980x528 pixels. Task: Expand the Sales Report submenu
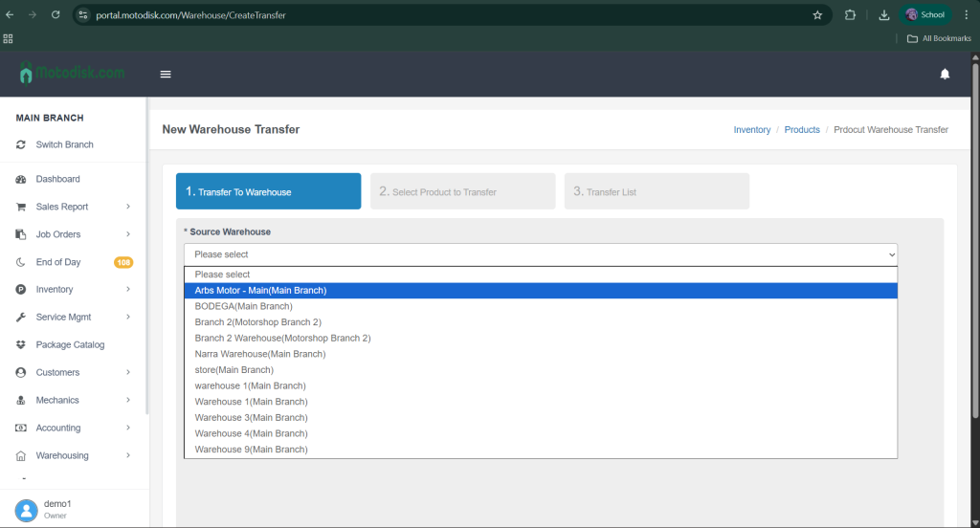pyautogui.click(x=73, y=207)
